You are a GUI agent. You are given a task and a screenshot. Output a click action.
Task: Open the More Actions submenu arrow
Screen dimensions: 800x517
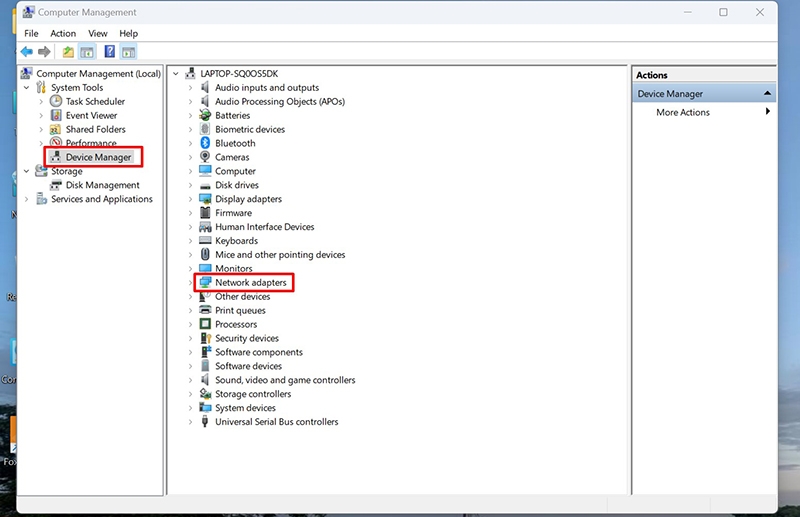click(767, 111)
